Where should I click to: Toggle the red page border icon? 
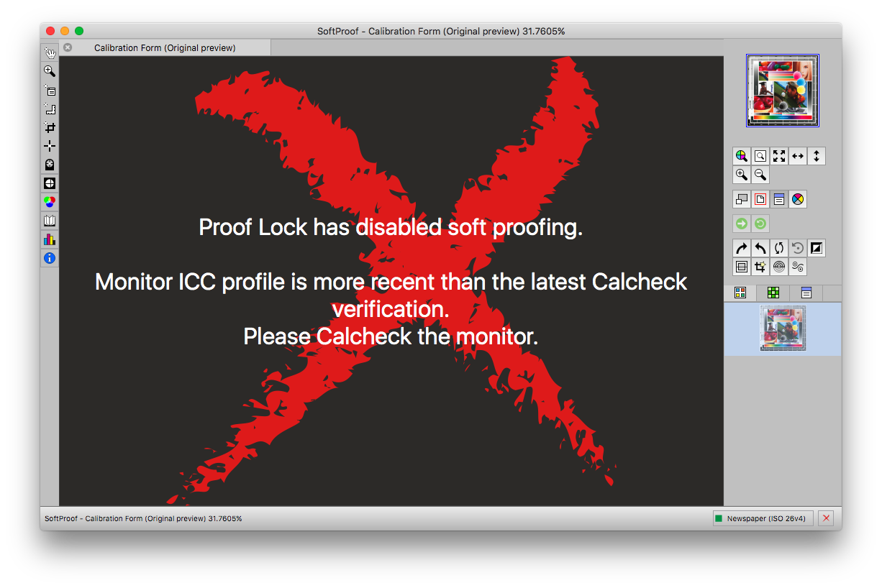tap(760, 200)
